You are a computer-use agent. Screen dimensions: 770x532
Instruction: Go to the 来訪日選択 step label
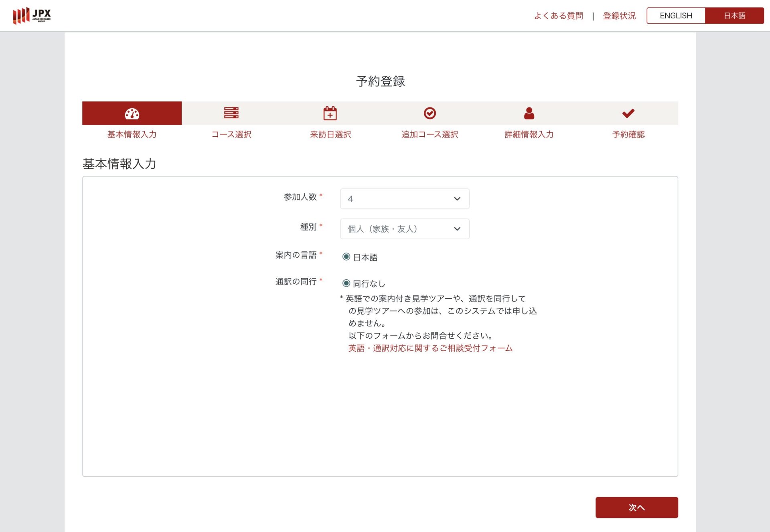coord(330,135)
